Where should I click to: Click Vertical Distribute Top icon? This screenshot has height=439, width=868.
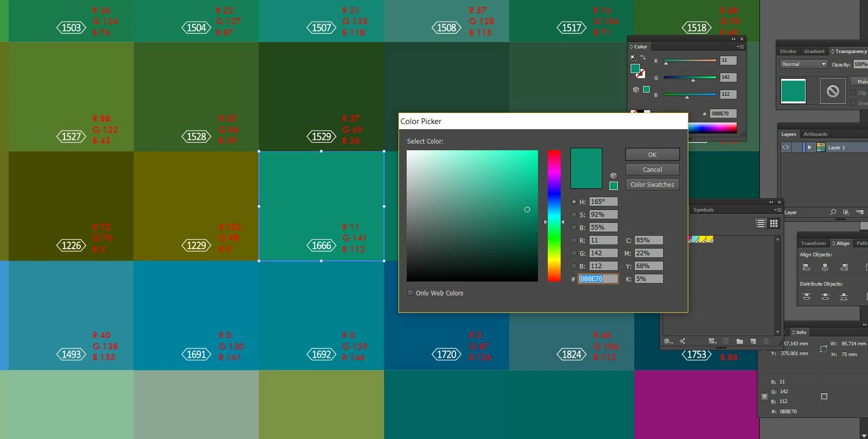point(807,296)
